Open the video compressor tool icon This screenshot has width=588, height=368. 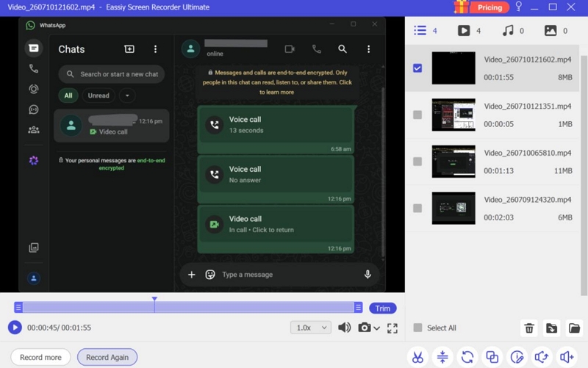tap(442, 357)
